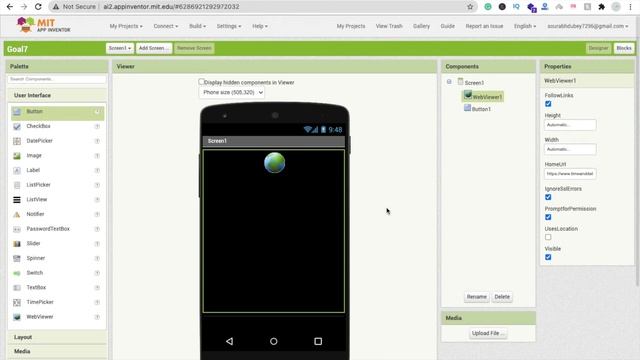The height and width of the screenshot is (360, 640).
Task: Open View Trash
Action: tap(389, 26)
